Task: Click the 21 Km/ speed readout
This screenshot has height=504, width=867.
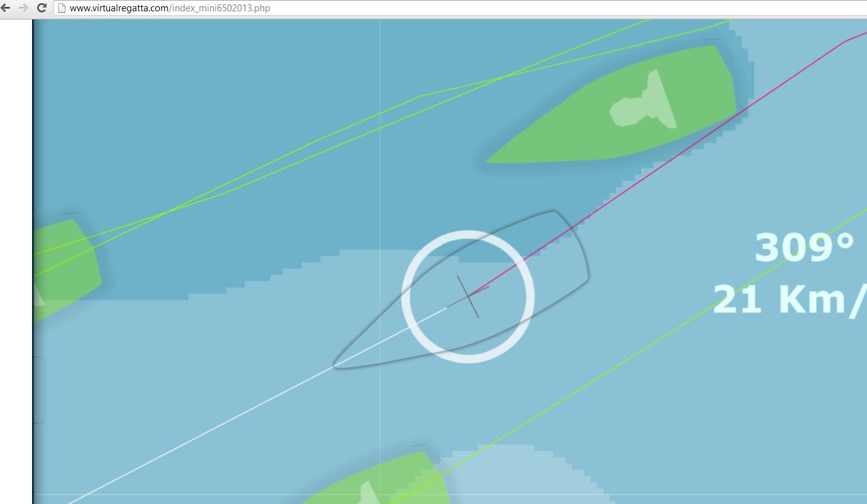Action: pos(790,299)
